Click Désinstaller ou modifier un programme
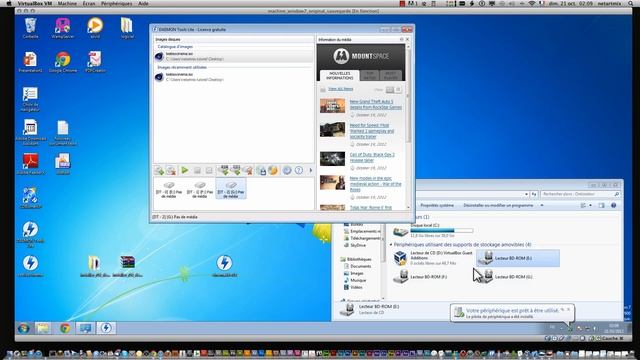This screenshot has height=360, width=640. point(498,205)
